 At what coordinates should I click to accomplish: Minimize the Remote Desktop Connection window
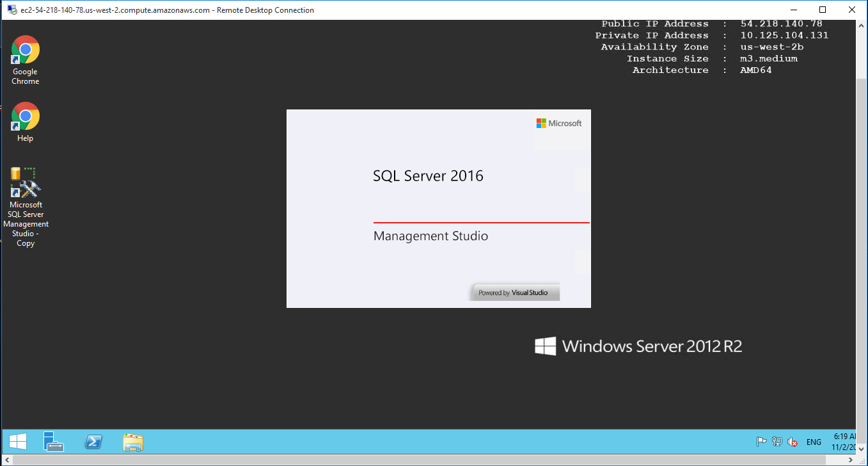793,10
